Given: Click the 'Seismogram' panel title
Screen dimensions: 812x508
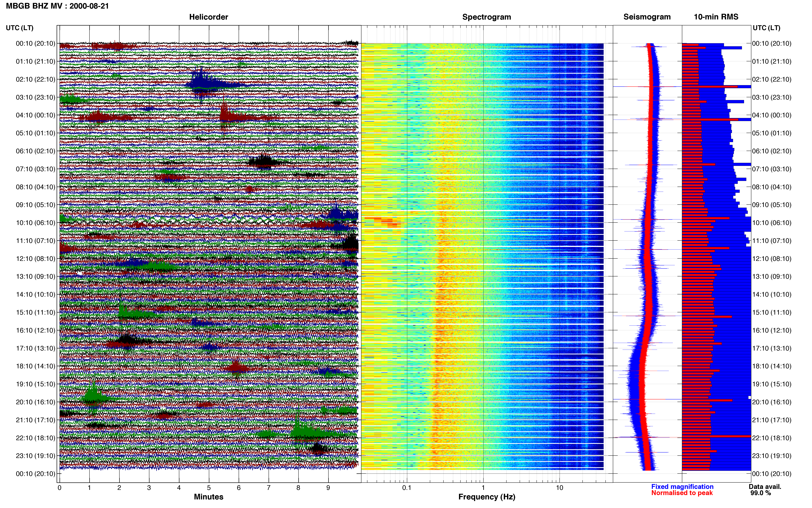Looking at the screenshot, I should pyautogui.click(x=647, y=17).
